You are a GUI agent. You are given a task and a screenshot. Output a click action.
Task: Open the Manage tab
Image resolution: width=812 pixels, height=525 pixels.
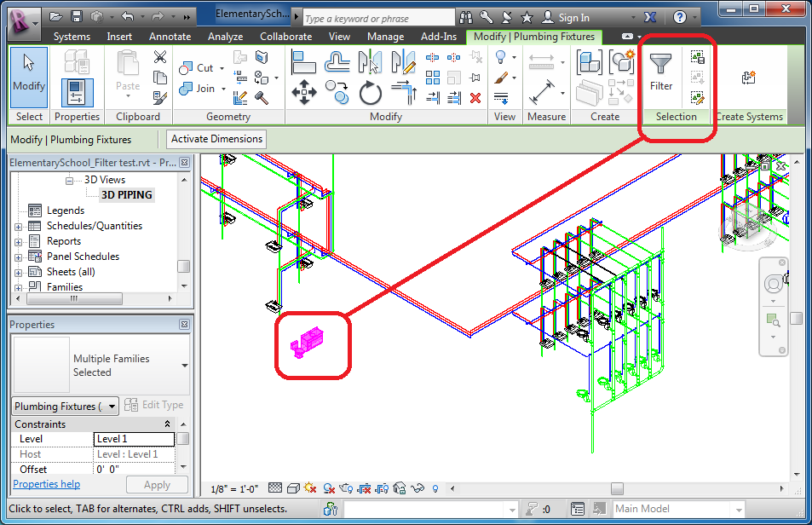tap(385, 37)
